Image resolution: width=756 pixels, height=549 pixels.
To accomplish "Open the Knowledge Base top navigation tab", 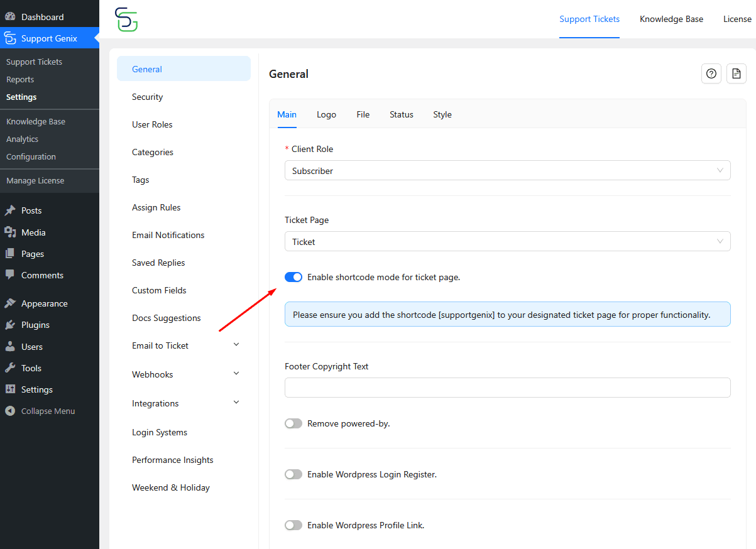I will point(672,19).
